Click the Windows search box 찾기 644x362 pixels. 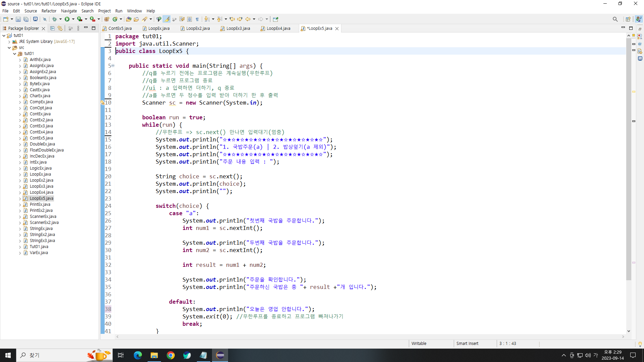point(34,355)
